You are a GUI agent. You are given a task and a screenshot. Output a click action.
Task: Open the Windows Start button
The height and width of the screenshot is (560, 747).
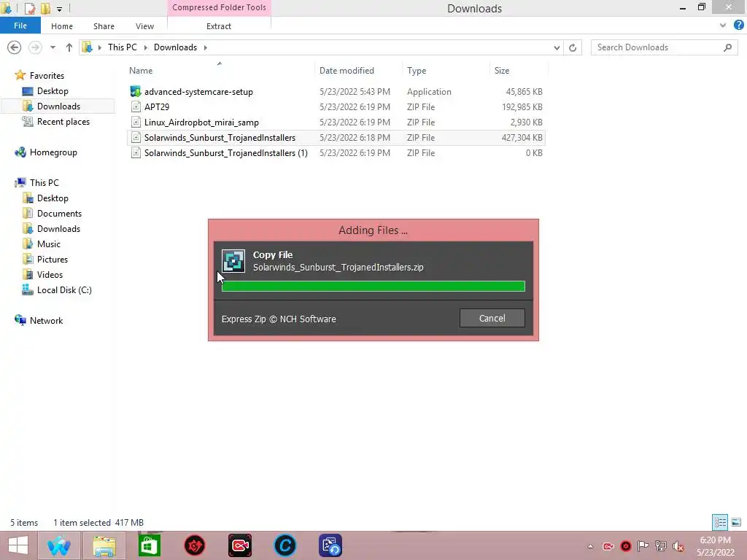tap(18, 545)
